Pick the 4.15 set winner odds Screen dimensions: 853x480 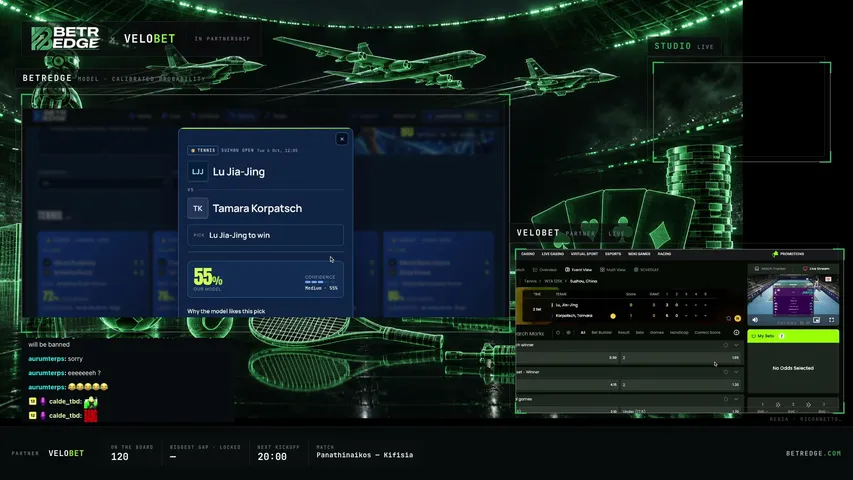(568, 385)
